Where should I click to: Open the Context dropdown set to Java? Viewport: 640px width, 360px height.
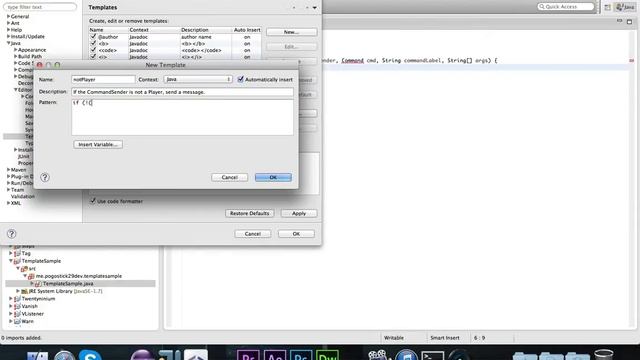pos(198,79)
